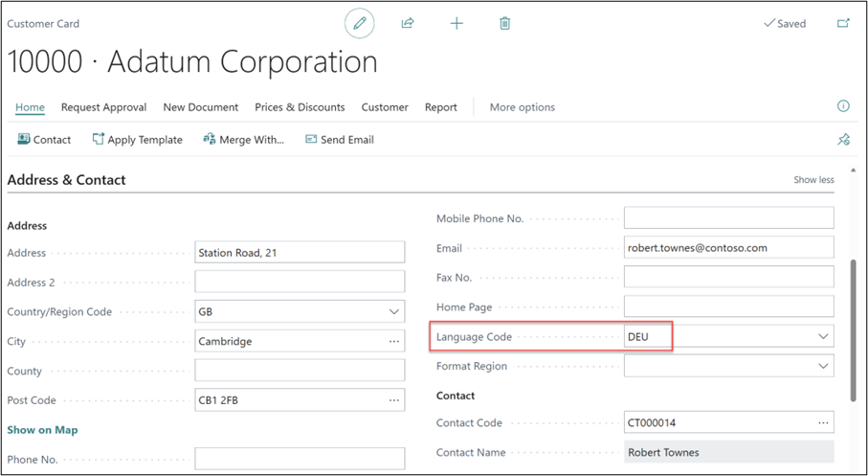Screen dimensions: 868x476
Task: Expand Country/Region Code dropdown arrow
Action: click(394, 311)
